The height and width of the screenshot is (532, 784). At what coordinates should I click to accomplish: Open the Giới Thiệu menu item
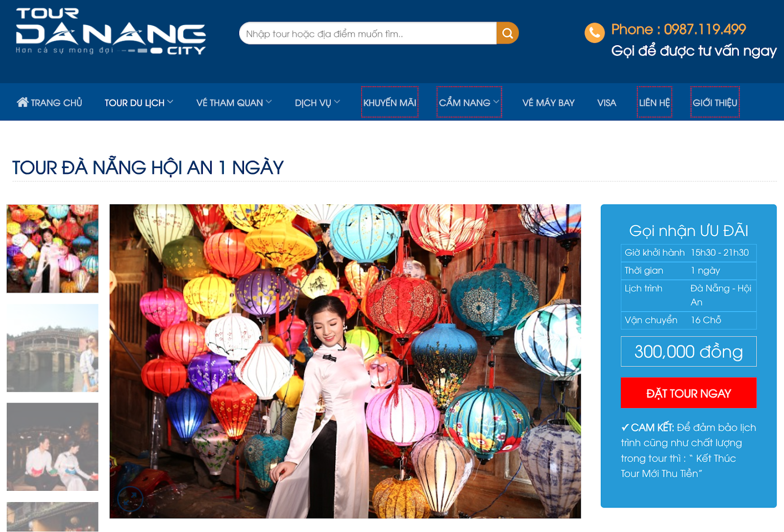715,102
